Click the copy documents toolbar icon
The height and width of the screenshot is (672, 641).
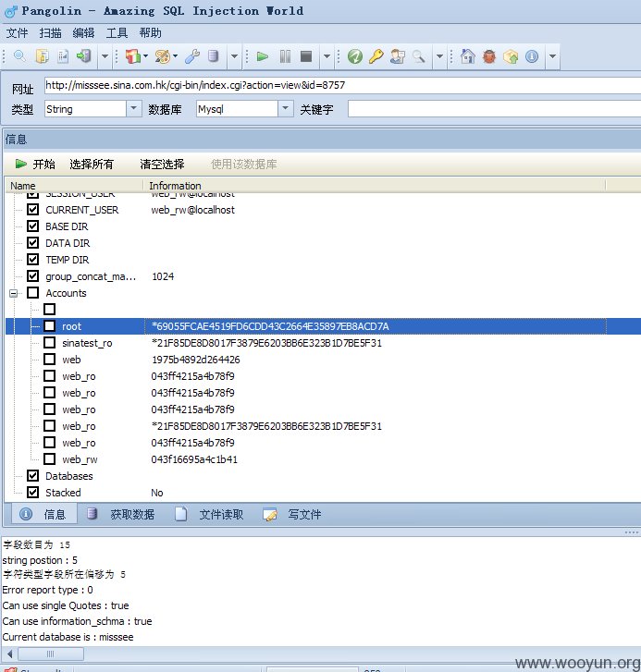pos(42,56)
